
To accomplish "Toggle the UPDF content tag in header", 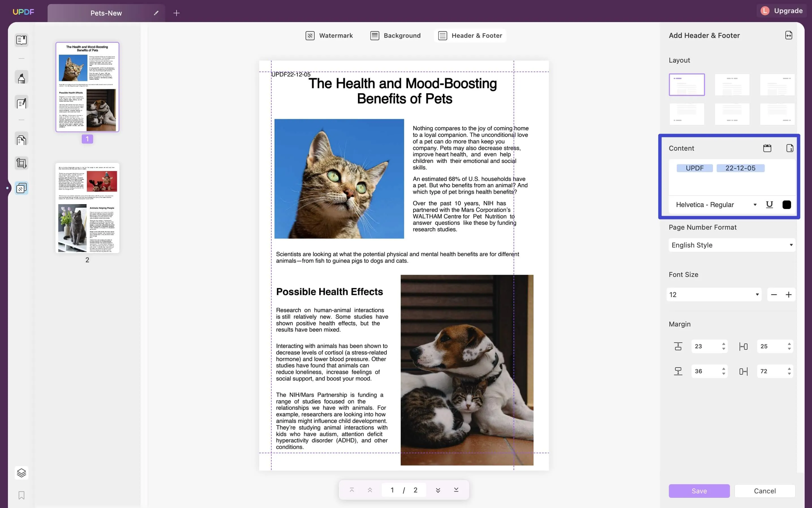I will click(x=695, y=168).
